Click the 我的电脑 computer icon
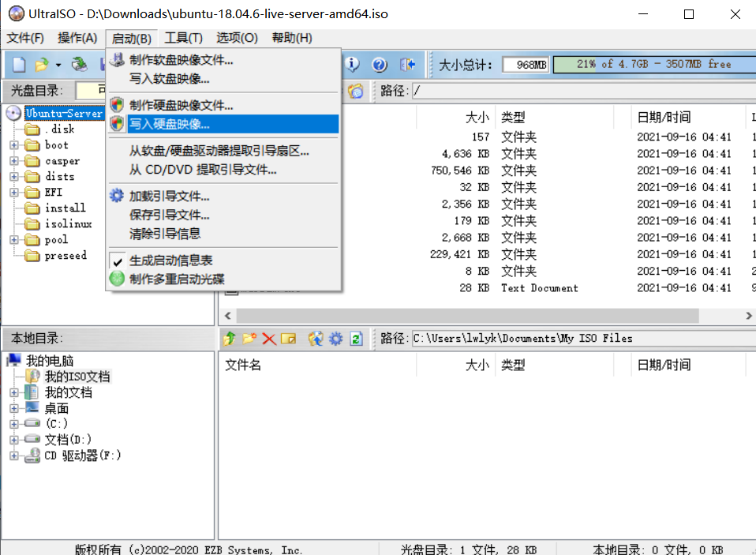 14,360
